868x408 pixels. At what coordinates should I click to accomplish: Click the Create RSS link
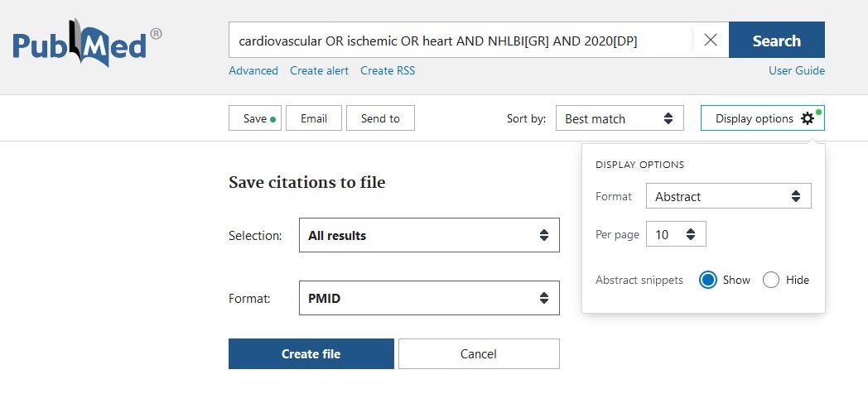(x=388, y=70)
